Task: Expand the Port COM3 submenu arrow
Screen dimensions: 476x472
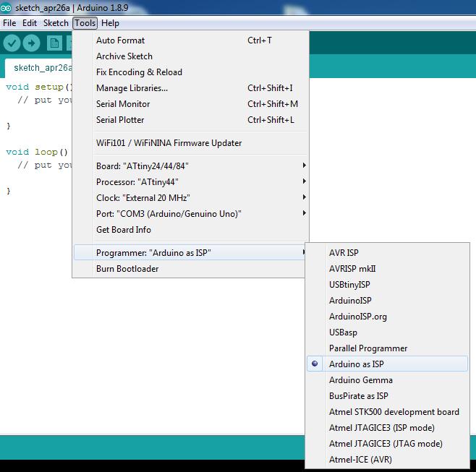Action: coord(304,213)
